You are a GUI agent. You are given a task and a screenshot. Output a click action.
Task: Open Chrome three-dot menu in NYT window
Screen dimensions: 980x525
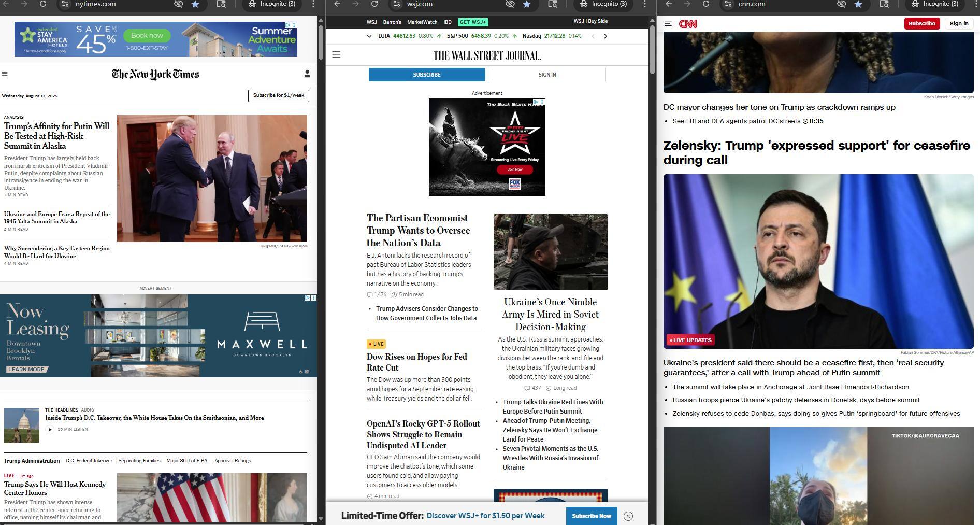point(313,4)
